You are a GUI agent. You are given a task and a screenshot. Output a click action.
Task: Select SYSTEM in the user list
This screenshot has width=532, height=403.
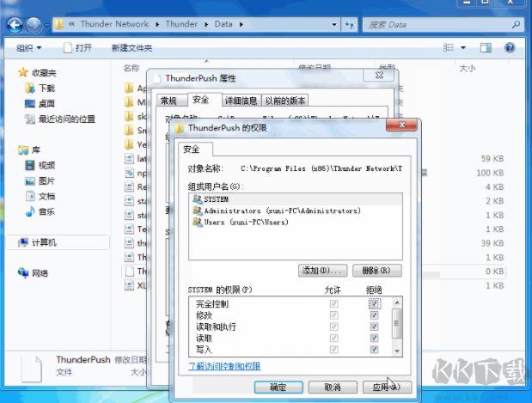coord(295,199)
